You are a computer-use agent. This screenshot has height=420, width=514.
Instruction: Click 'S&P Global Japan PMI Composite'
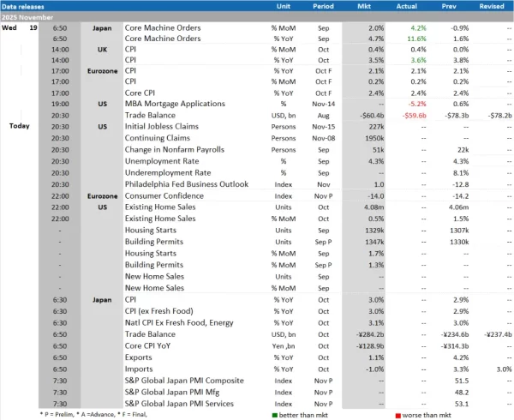click(x=185, y=380)
